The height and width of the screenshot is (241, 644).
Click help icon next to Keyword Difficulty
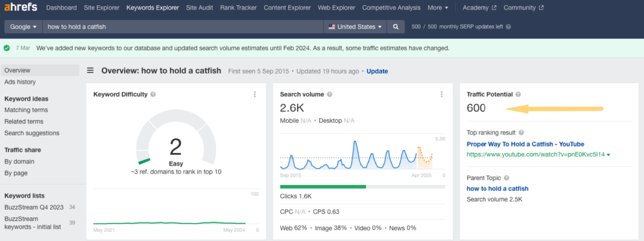coord(153,94)
